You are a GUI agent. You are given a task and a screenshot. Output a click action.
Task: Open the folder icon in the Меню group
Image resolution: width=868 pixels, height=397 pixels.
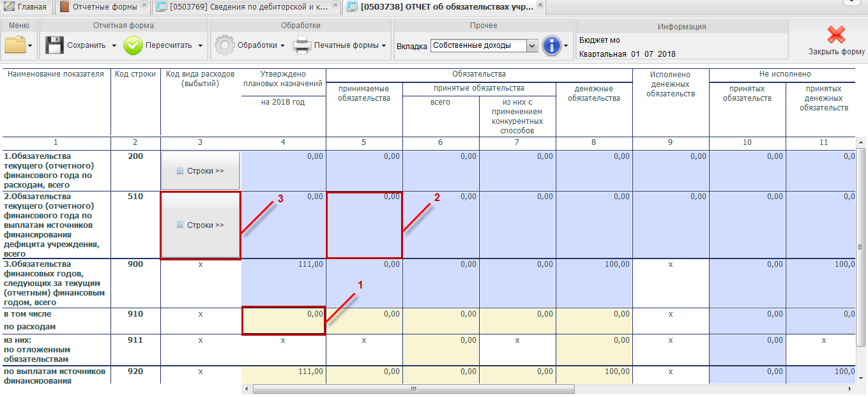pyautogui.click(x=15, y=45)
